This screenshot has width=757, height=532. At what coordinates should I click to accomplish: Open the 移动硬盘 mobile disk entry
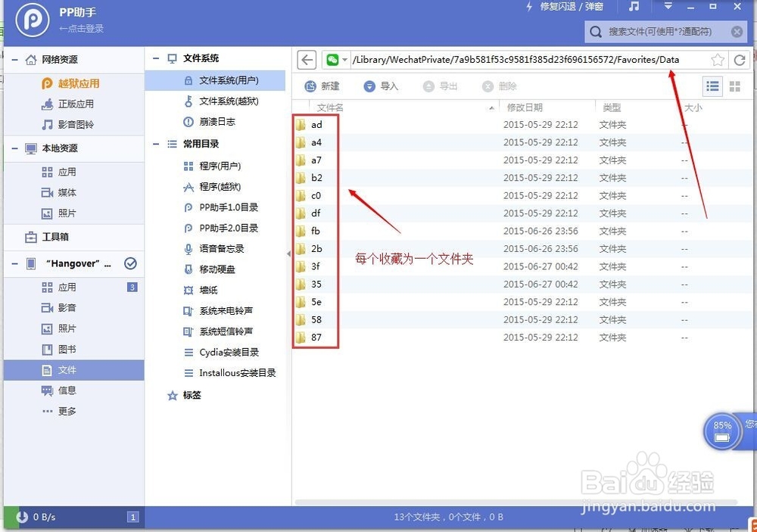[215, 269]
